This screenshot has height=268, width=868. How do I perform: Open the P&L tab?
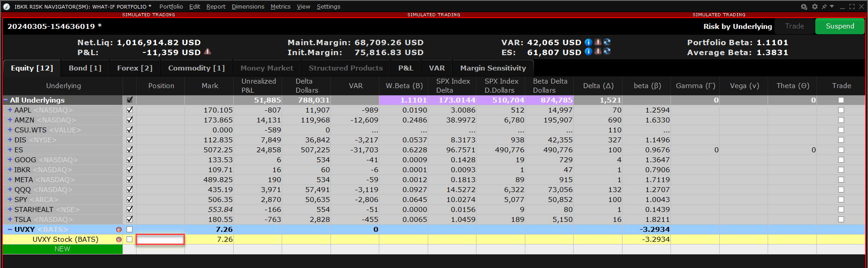406,68
